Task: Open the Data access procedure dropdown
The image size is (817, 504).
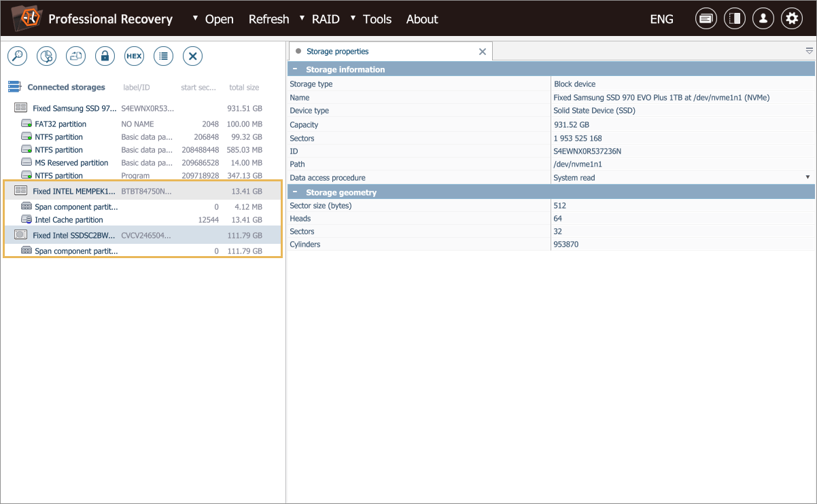Action: click(x=807, y=177)
